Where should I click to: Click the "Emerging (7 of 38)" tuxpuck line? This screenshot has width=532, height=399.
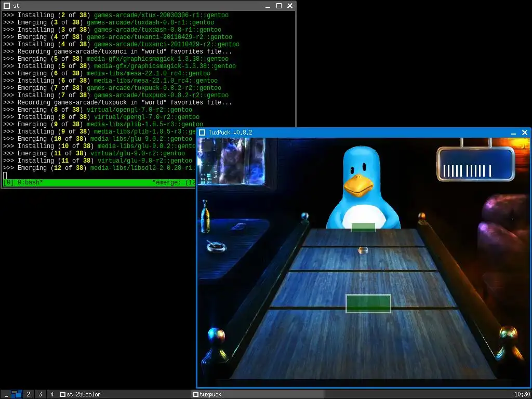coord(112,88)
